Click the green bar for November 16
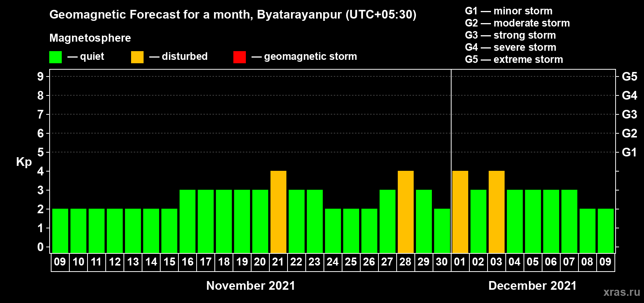The image size is (644, 303). pyautogui.click(x=188, y=222)
